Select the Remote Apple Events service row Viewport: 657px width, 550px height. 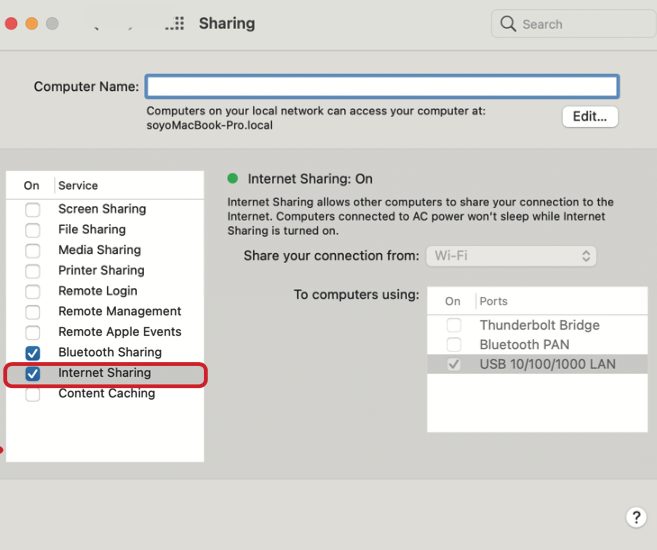[105, 332]
